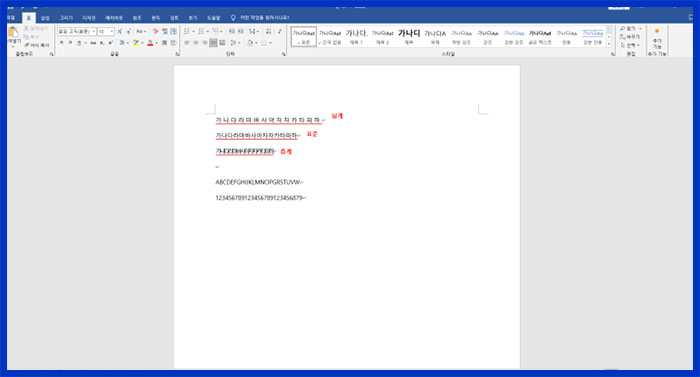The image size is (700, 377).
Task: Click the distribute text alignment icon
Action: 222,42
